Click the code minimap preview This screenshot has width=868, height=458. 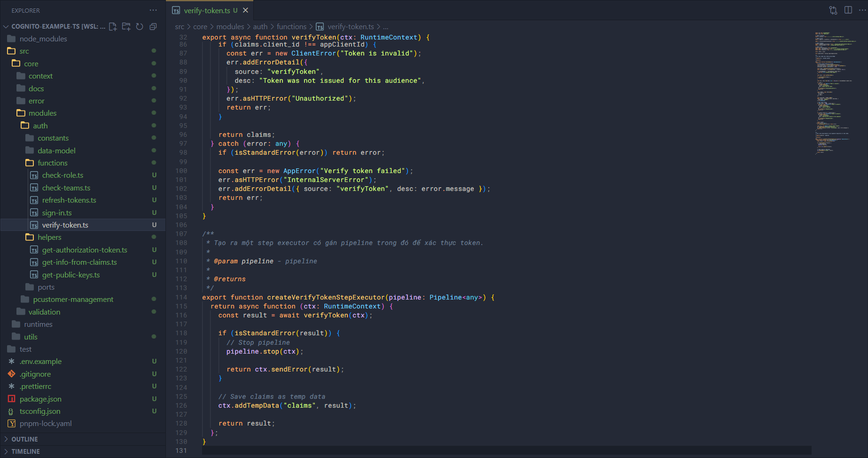[837, 94]
